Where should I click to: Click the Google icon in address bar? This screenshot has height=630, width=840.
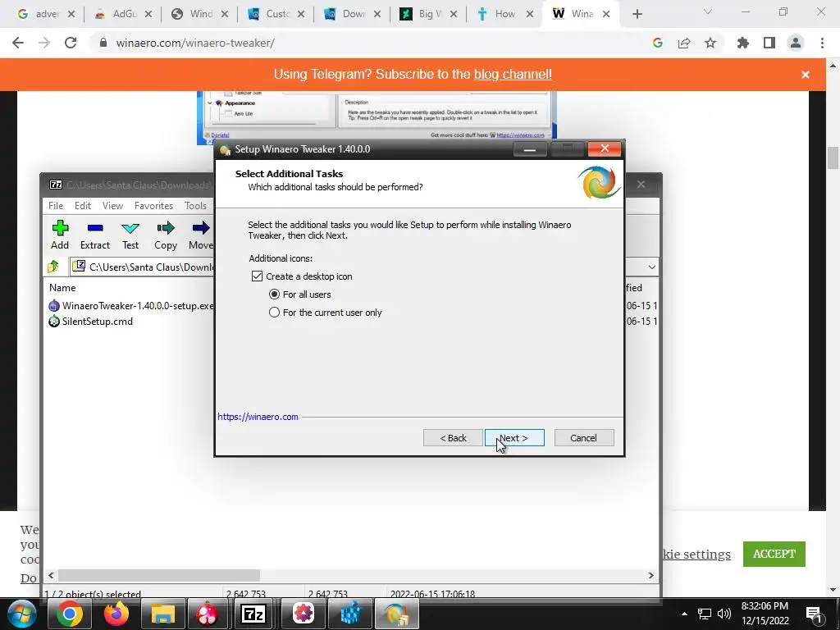[657, 43]
